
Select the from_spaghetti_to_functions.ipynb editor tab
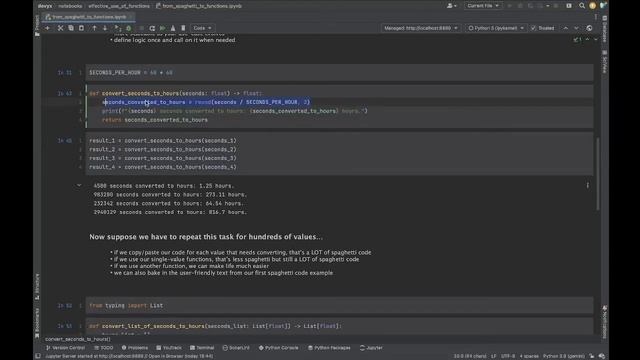point(89,17)
